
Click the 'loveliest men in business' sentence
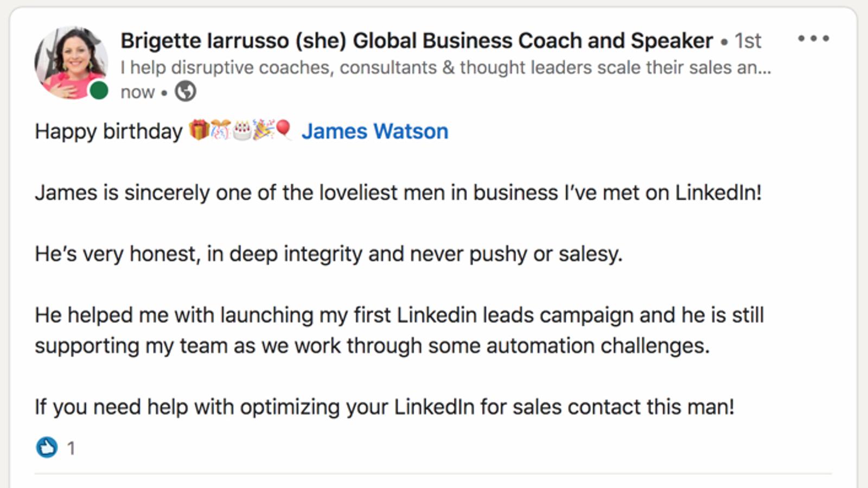(x=398, y=193)
